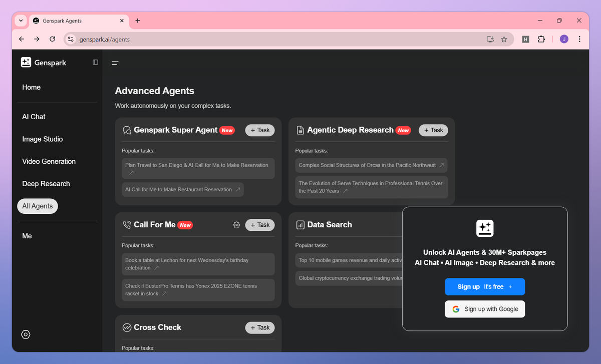Screen dimensions: 601x364
Task: Click Cross Check title
Action: (x=158, y=327)
